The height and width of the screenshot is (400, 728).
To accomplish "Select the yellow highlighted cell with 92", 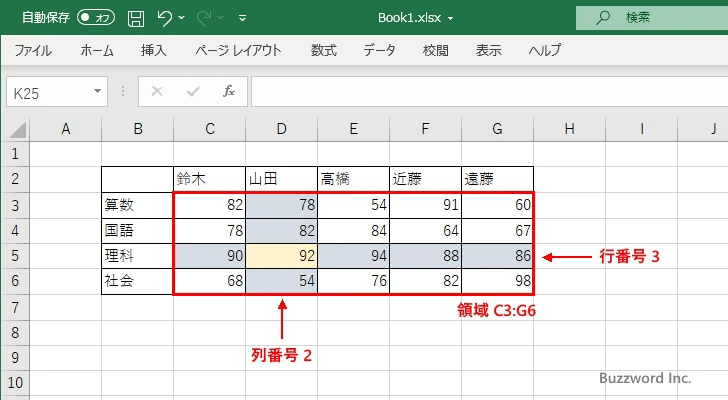I will (x=281, y=256).
